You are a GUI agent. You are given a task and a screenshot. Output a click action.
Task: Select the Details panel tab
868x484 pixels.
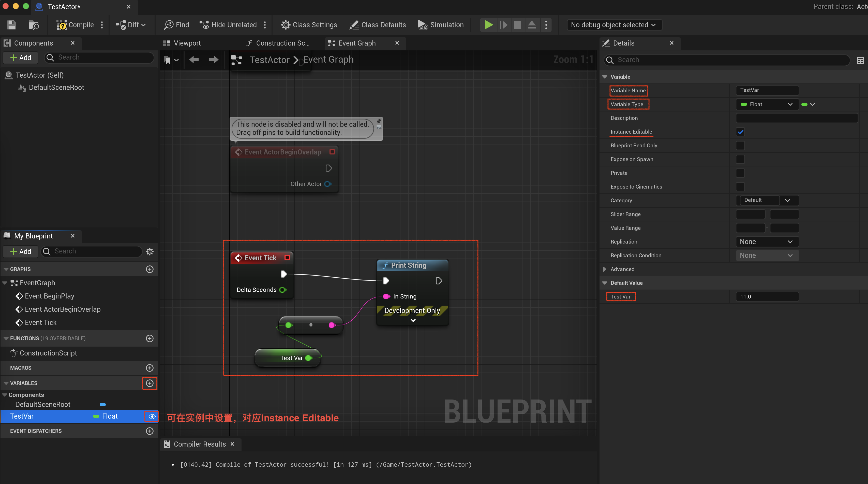point(623,43)
